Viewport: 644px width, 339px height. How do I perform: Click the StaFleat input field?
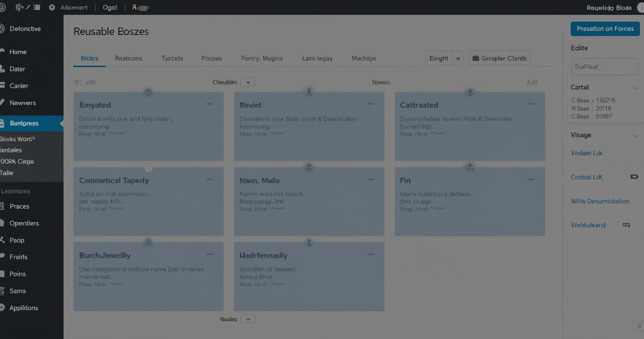click(x=604, y=66)
